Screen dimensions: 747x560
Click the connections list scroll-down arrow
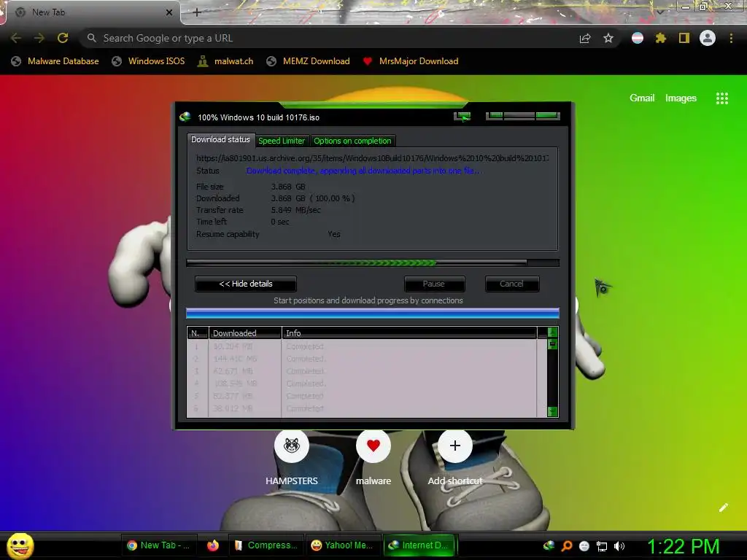[x=553, y=411]
